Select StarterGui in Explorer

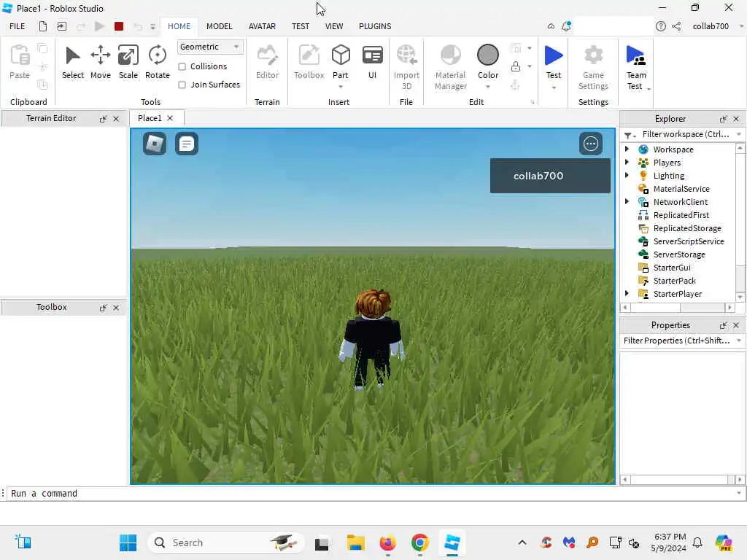[x=672, y=268]
